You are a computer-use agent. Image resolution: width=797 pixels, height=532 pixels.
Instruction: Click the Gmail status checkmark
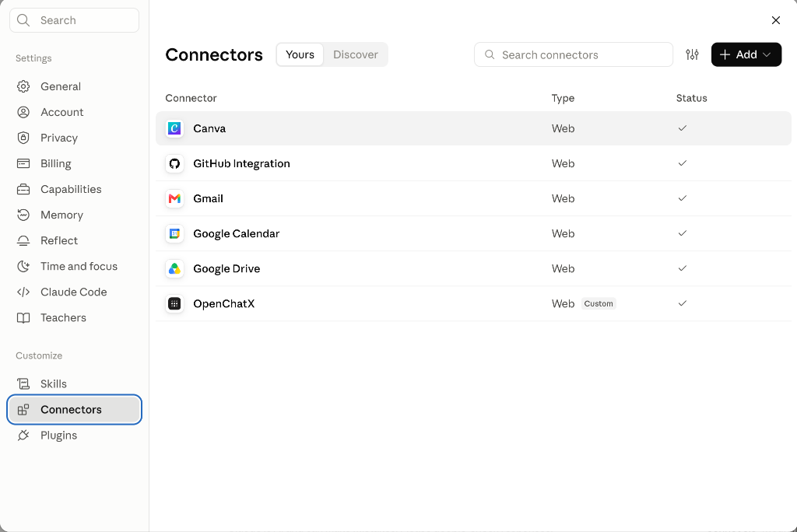pos(682,198)
